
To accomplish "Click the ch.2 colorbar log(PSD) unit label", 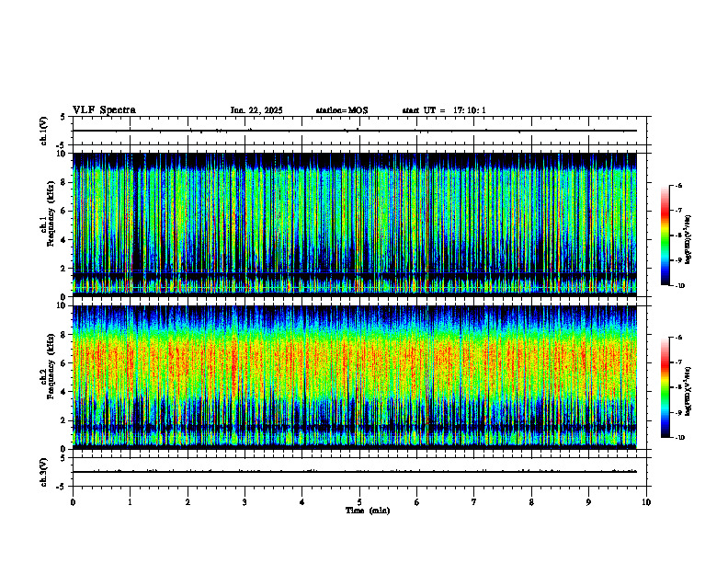I will [x=688, y=391].
